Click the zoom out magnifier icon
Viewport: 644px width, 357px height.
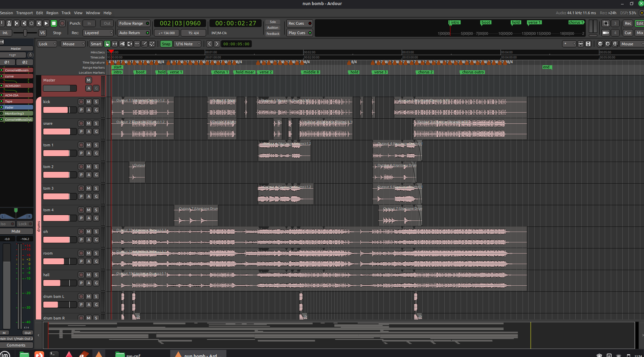click(600, 44)
